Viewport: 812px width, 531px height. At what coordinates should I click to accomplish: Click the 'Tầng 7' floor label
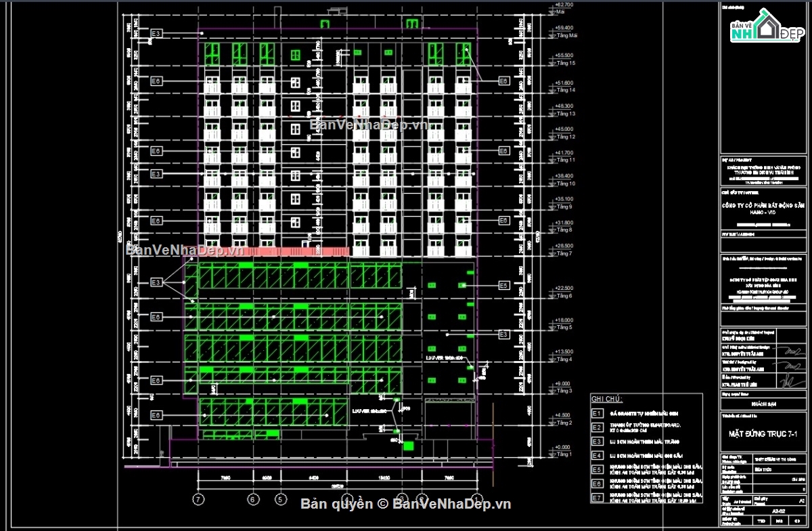coord(564,253)
